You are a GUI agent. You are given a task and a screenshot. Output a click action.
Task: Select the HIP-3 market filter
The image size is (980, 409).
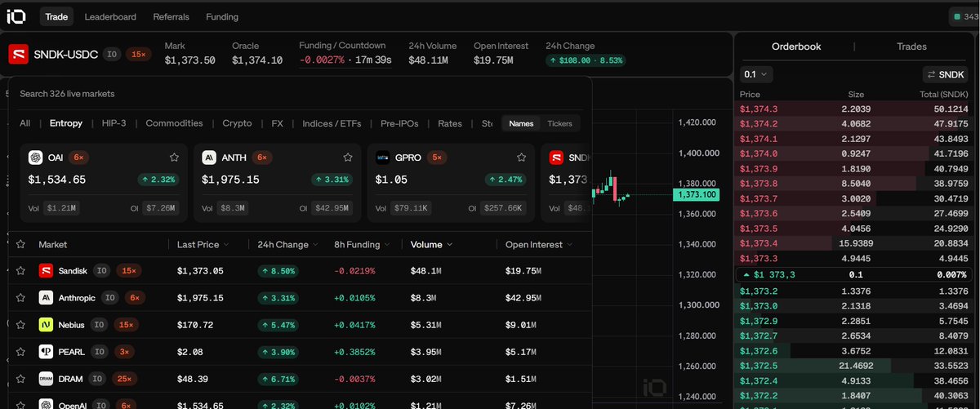coord(114,123)
